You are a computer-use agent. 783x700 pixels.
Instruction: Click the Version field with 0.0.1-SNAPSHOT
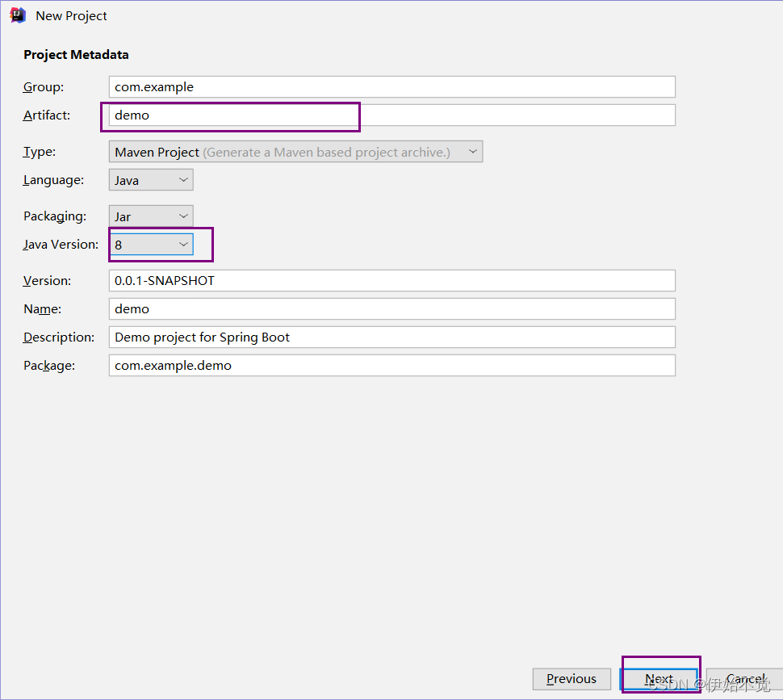click(392, 281)
